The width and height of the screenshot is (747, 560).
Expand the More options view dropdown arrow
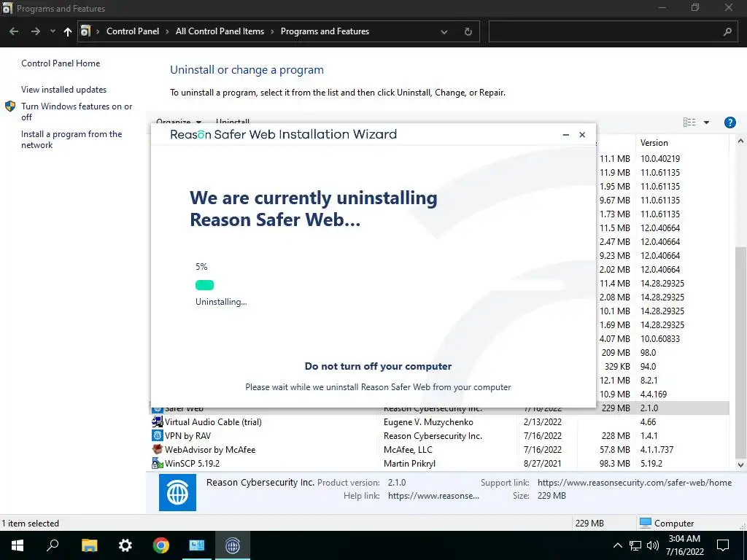click(706, 122)
